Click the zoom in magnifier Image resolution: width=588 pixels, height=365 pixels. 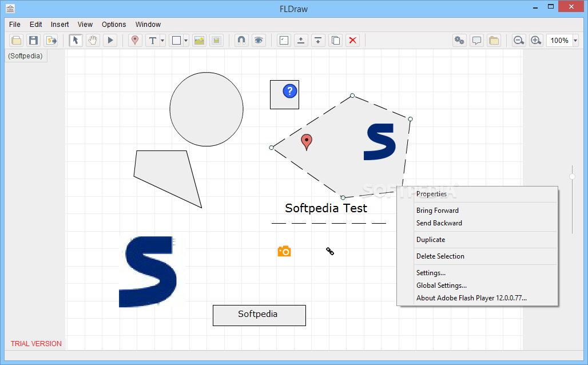(x=537, y=40)
